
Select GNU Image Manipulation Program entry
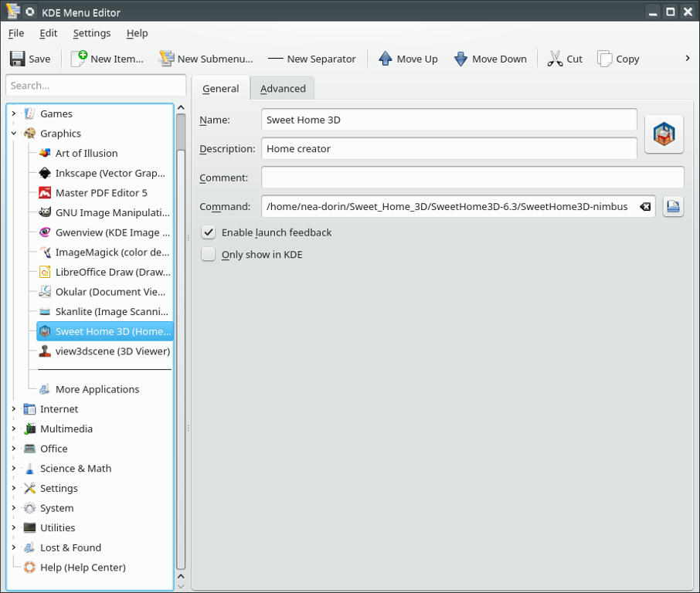coord(104,212)
